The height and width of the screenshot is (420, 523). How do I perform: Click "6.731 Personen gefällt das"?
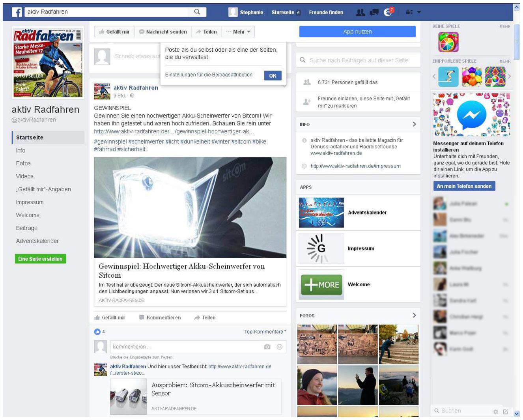(x=347, y=82)
